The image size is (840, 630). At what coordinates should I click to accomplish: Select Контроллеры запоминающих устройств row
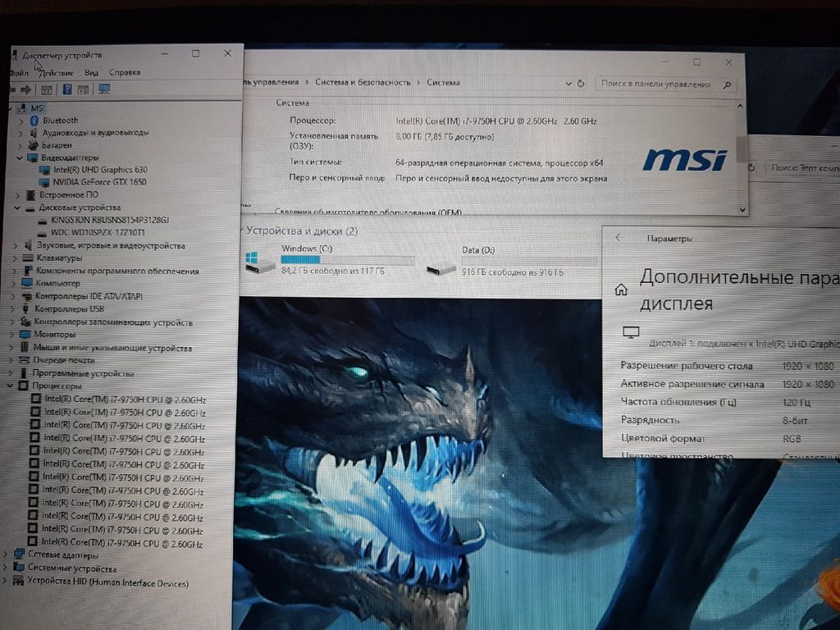[x=113, y=322]
